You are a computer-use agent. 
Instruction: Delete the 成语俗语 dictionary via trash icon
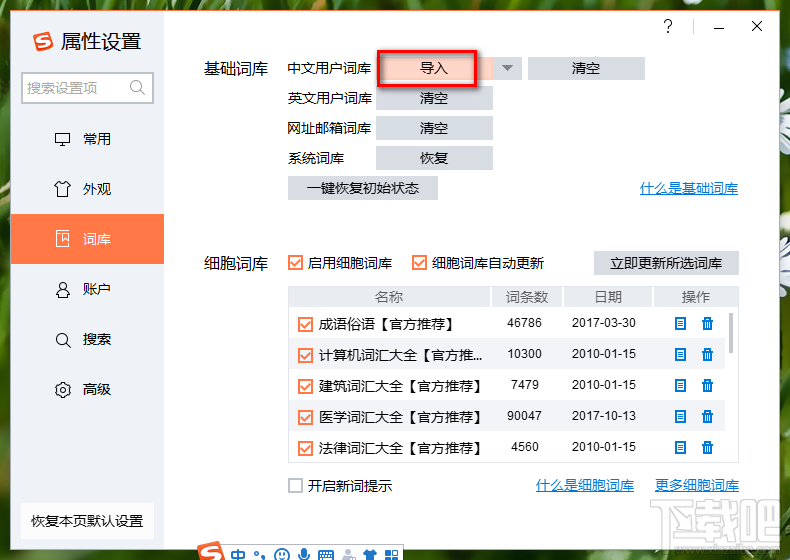click(707, 323)
